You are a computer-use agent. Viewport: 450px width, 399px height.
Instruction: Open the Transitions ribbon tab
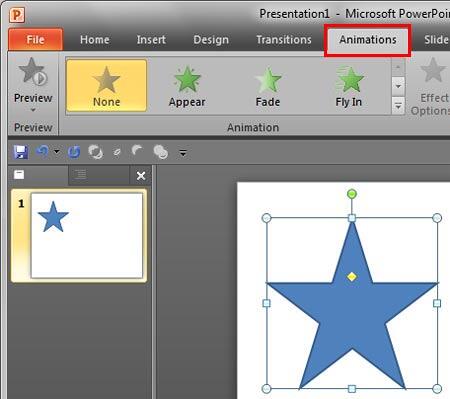[x=284, y=40]
